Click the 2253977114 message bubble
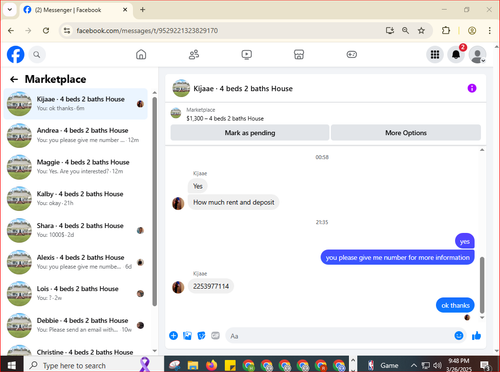This screenshot has height=372, width=500. 211,286
